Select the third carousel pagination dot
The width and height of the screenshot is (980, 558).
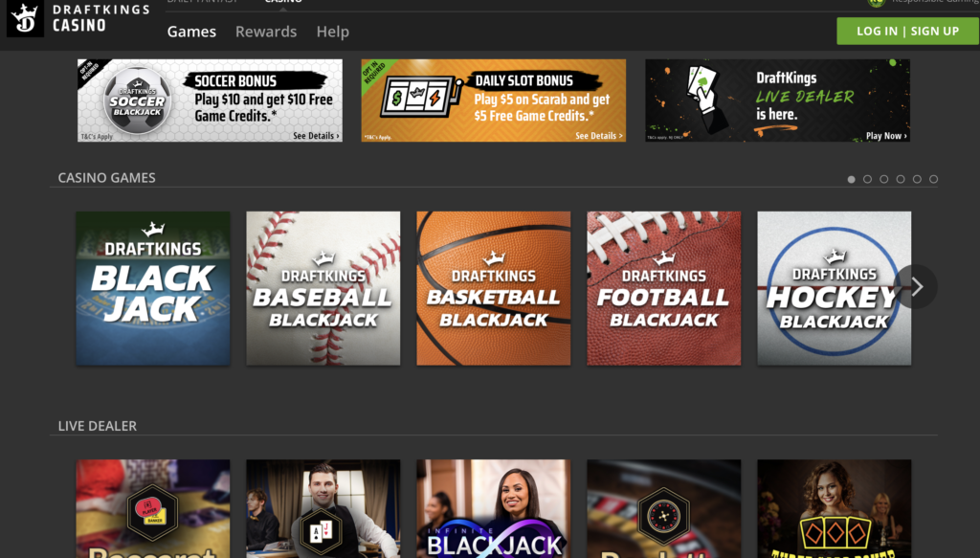(x=883, y=178)
